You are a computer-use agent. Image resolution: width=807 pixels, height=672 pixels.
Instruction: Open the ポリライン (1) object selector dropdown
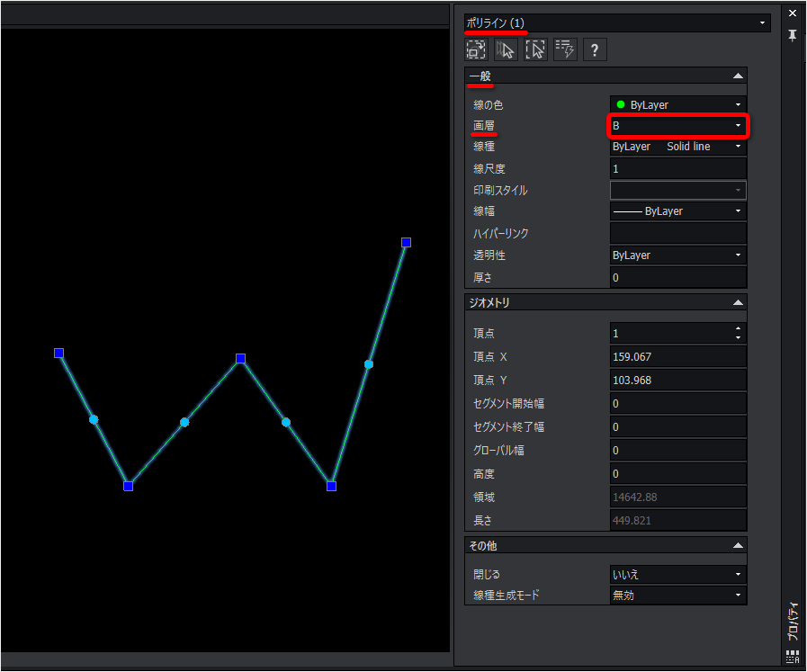pos(617,23)
